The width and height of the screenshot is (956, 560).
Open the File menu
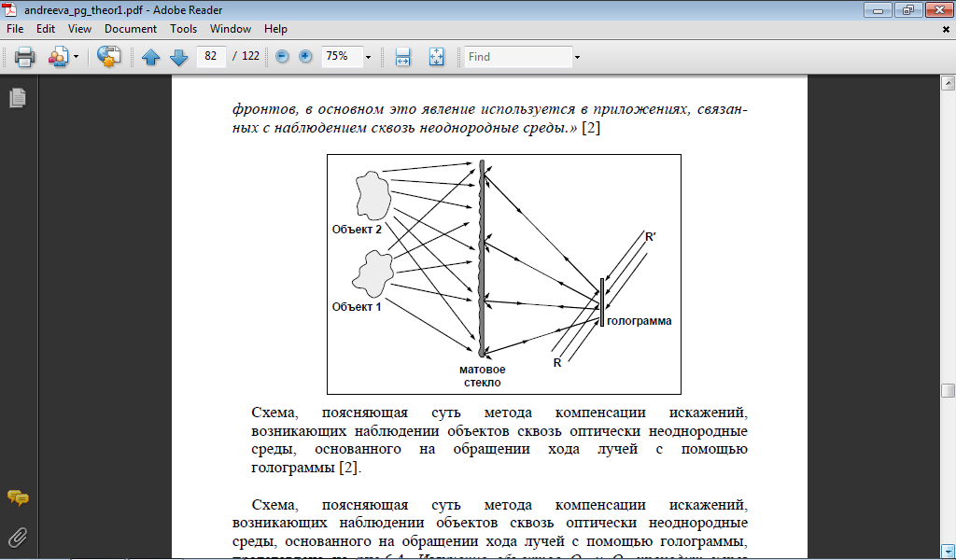click(15, 29)
